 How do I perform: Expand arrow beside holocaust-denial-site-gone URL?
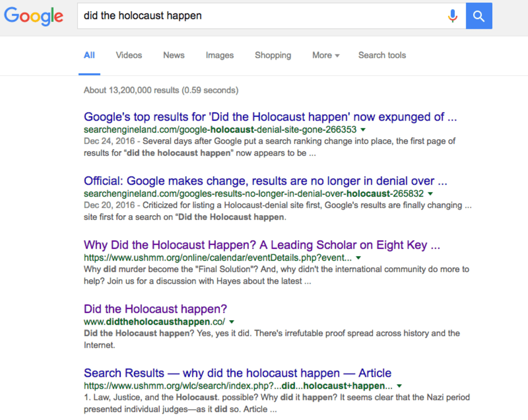point(363,130)
